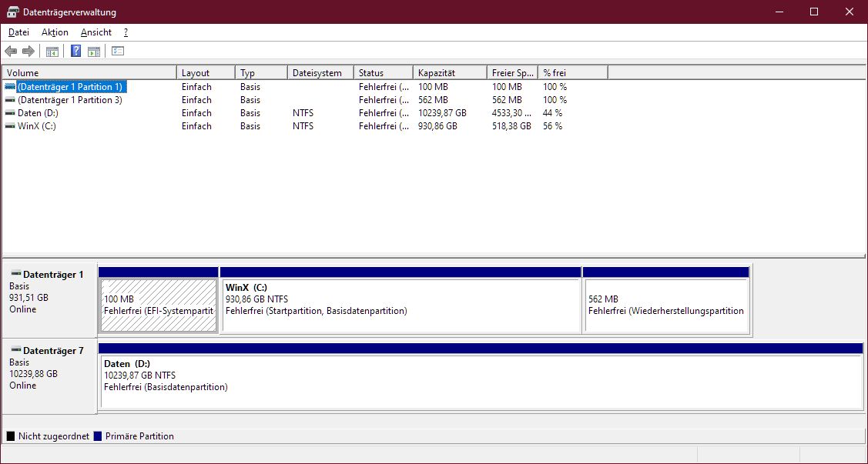The height and width of the screenshot is (464, 868).
Task: Click drive icon beside Daten (D:) in list
Action: pyautogui.click(x=10, y=113)
